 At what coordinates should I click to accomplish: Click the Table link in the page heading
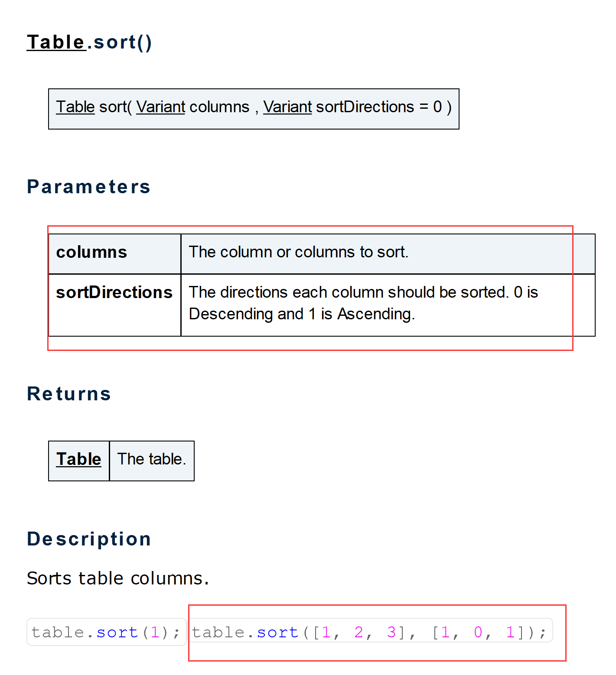(x=56, y=42)
